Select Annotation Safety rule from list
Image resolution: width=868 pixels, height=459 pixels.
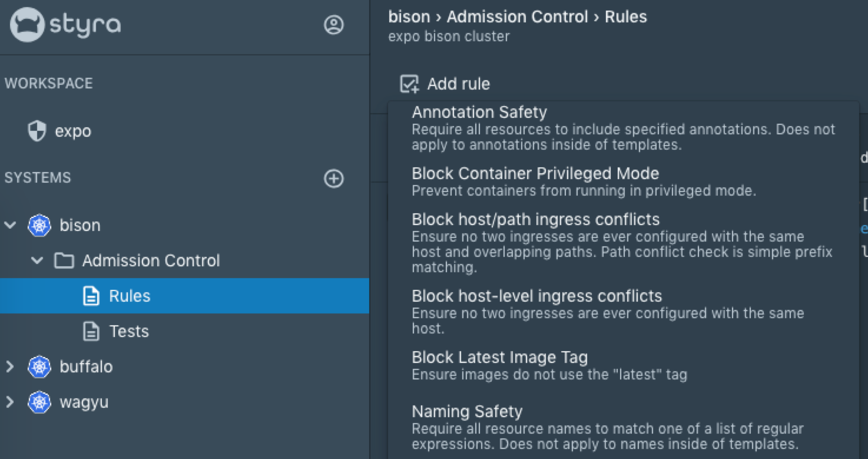[x=479, y=112]
